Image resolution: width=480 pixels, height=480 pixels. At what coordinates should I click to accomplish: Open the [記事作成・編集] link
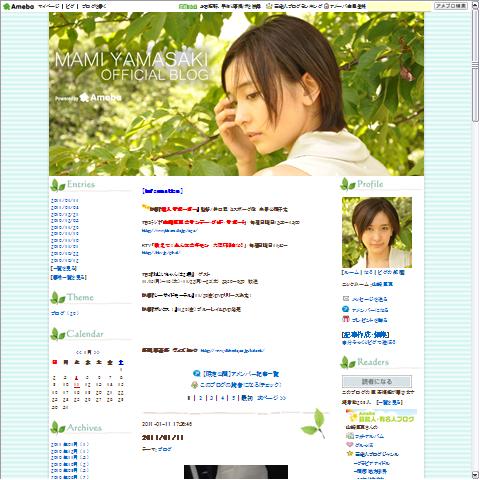pyautogui.click(x=365, y=335)
